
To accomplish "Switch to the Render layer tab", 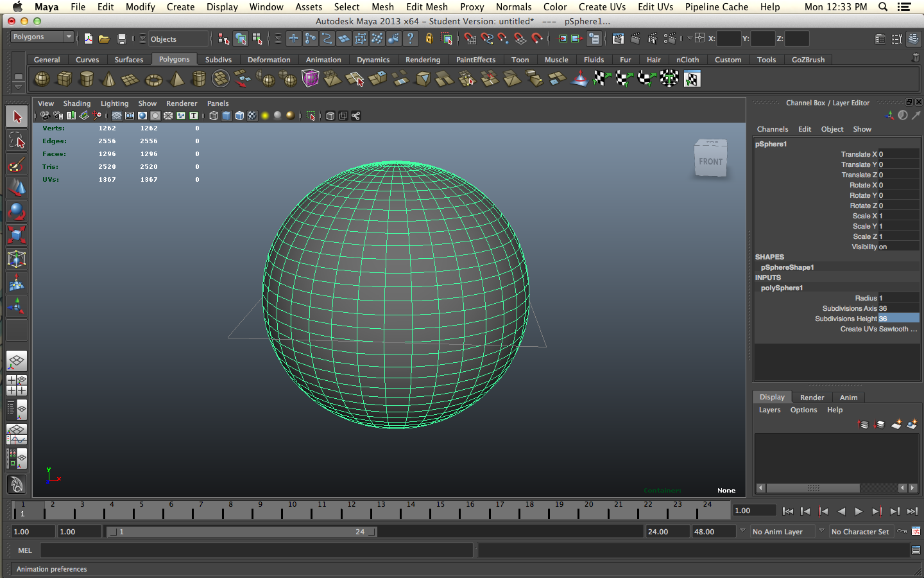I will tap(812, 398).
